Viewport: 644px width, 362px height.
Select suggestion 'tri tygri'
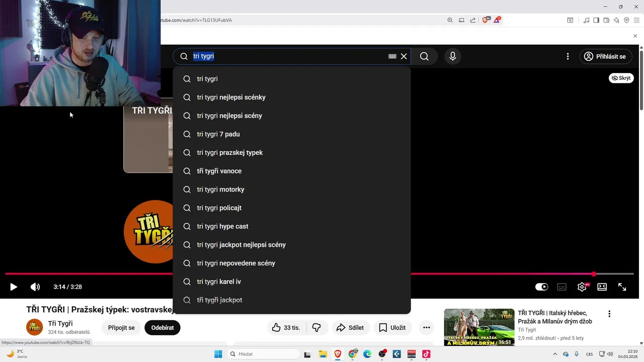[292, 79]
